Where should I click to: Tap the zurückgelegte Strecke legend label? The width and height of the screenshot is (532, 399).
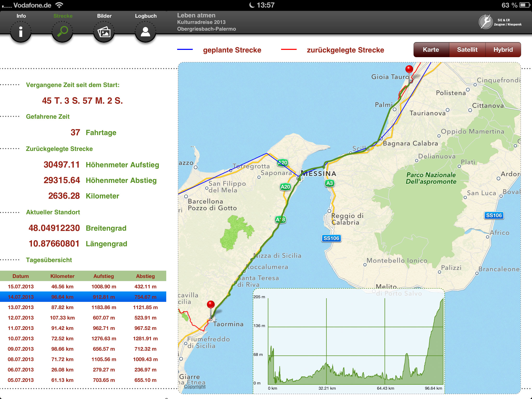pos(345,50)
